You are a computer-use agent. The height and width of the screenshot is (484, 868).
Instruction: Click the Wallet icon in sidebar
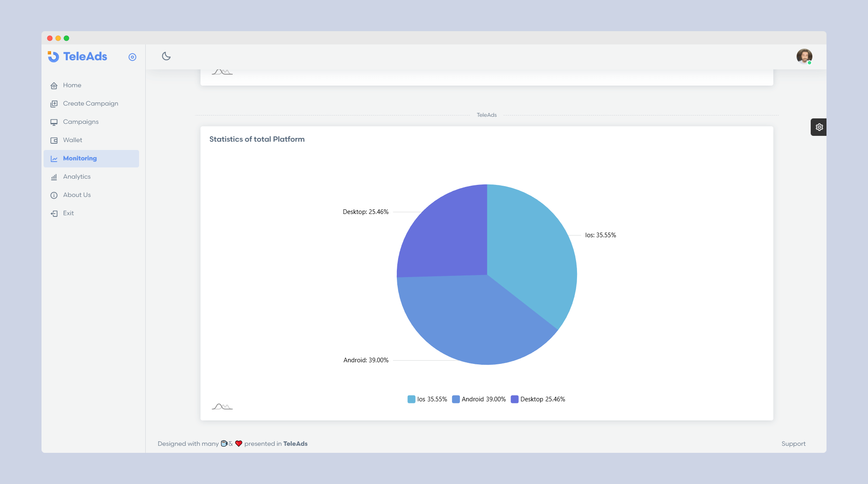pos(54,140)
